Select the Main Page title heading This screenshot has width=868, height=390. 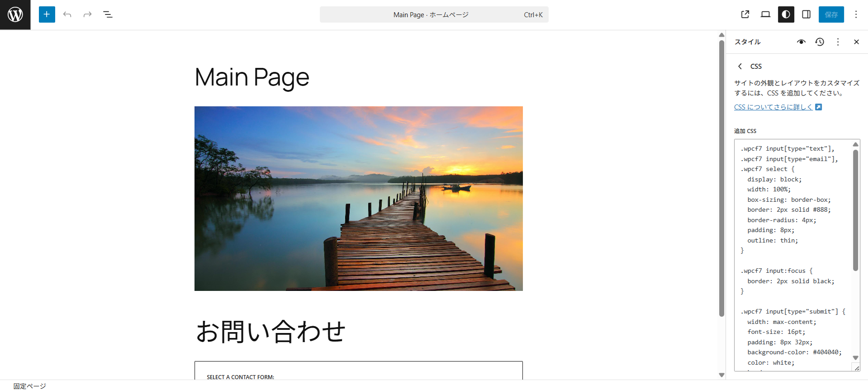coord(252,77)
